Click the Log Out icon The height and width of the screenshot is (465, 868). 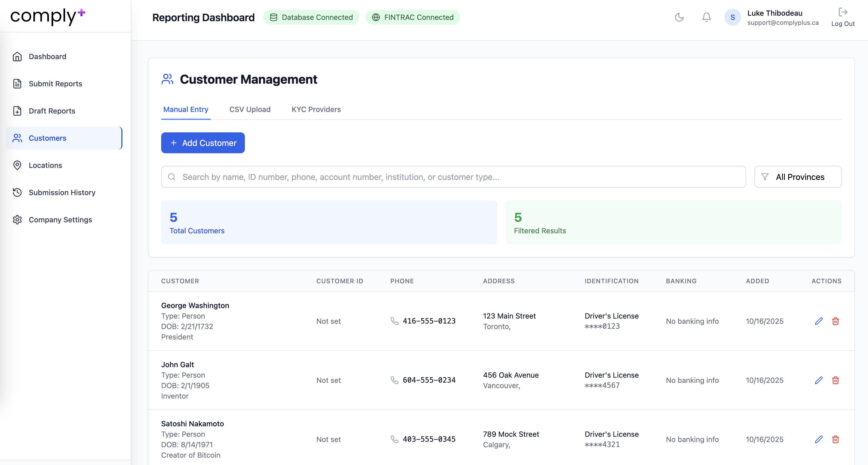click(x=842, y=13)
